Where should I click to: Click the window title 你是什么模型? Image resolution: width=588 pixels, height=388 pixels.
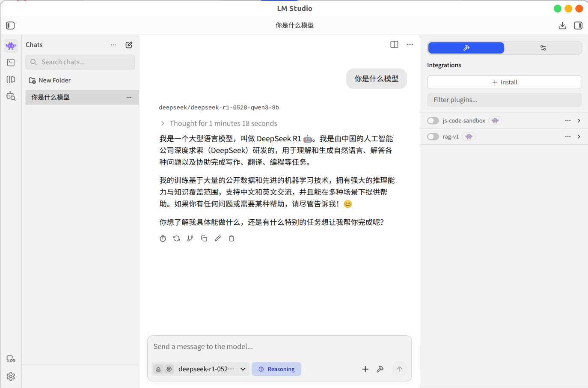click(x=294, y=26)
